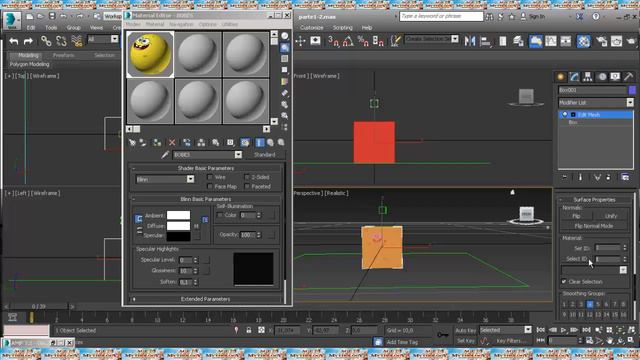Toggle the Angle Snap icon
This screenshot has width=640, height=360.
[x=348, y=41]
